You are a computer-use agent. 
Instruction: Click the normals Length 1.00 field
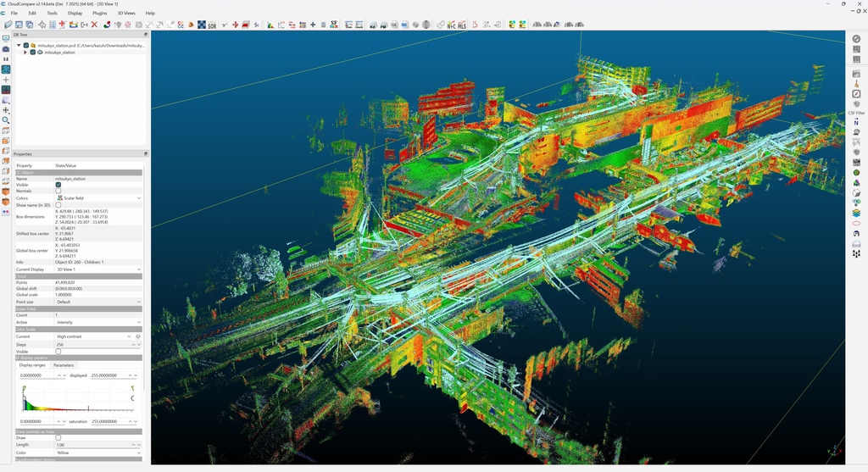click(98, 445)
